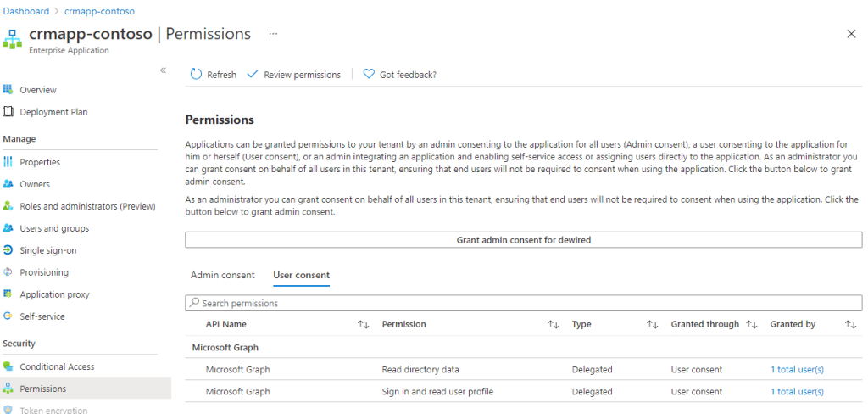Sort by API Name column arrows
Viewport: 868px width, 414px height.
click(x=363, y=324)
